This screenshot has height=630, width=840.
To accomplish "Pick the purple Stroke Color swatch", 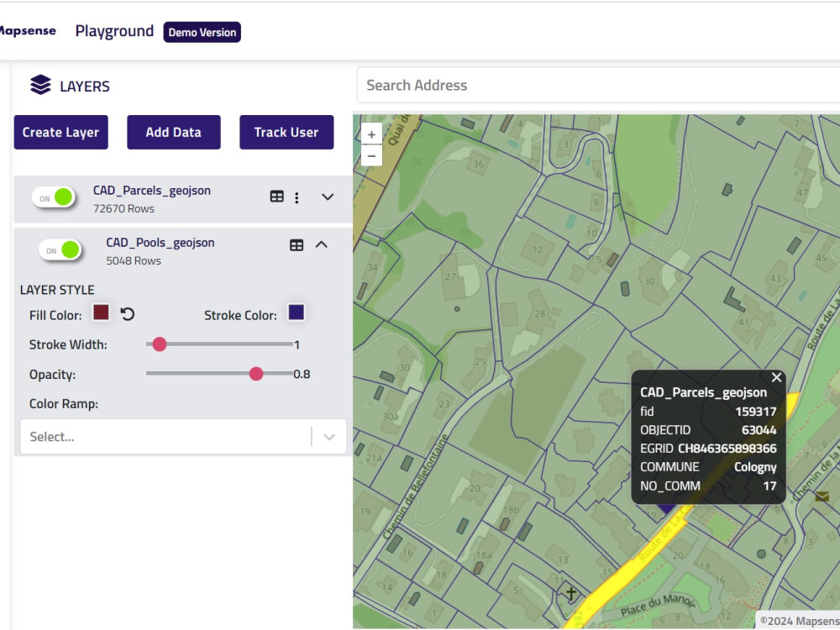I will coord(297,312).
